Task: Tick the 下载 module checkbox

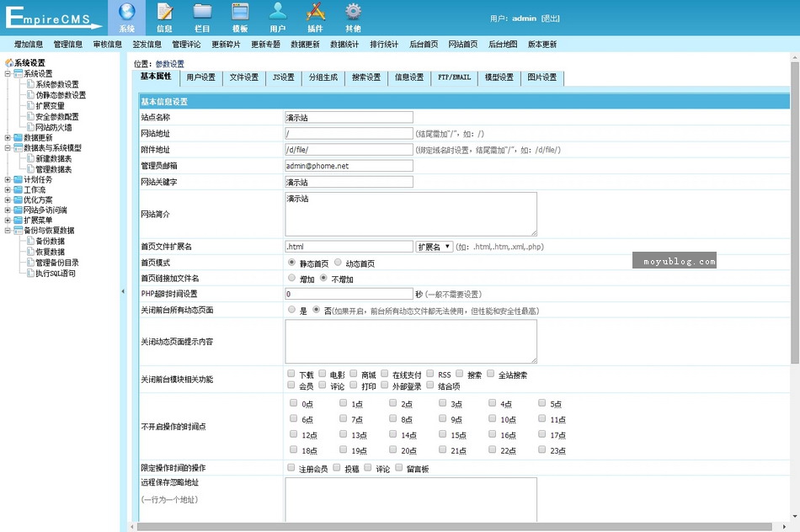Action: click(x=291, y=374)
